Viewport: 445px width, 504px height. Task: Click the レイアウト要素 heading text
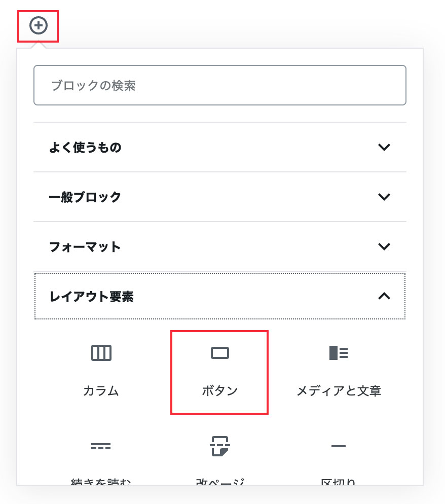click(x=92, y=296)
